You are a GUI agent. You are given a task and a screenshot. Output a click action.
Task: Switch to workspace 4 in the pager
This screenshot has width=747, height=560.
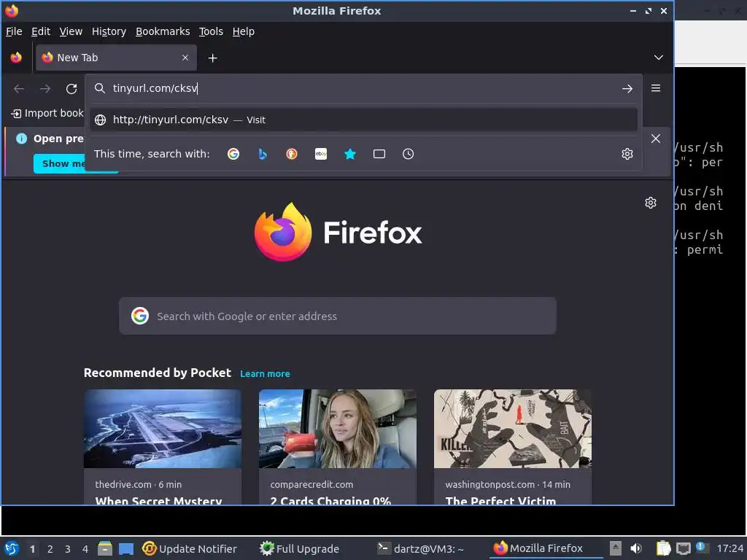click(85, 549)
